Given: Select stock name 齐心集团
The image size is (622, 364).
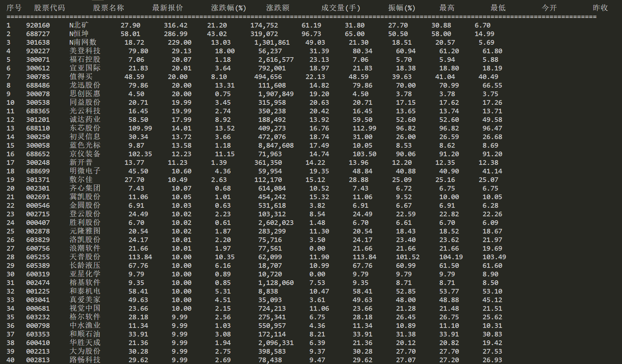Looking at the screenshot, I should (85, 188).
